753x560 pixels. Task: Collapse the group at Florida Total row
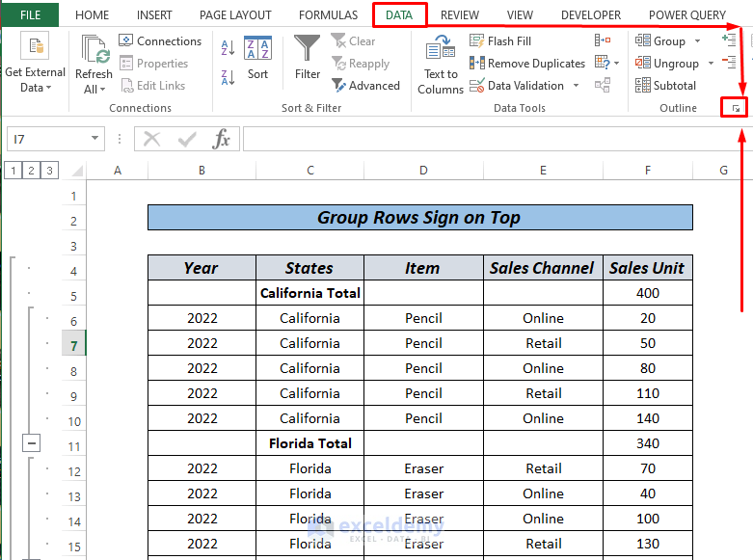(x=32, y=443)
